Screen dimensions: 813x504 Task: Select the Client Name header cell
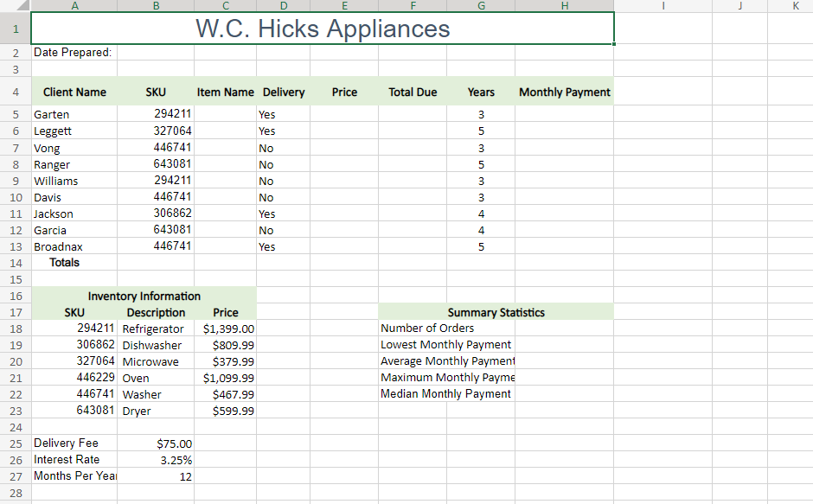click(74, 92)
